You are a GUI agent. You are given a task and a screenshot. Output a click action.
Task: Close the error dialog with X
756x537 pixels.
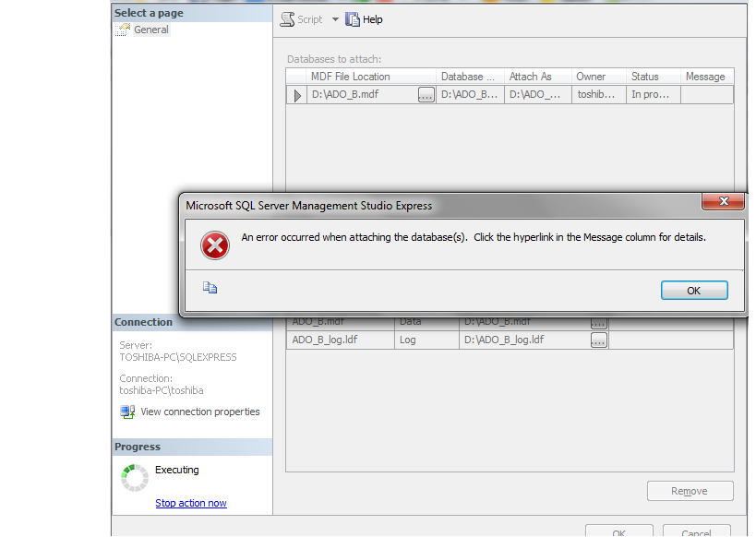coord(723,201)
